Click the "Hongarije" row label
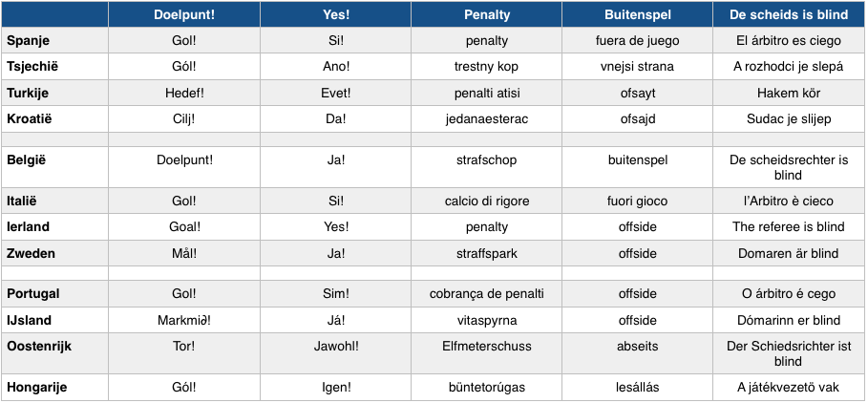 pos(38,387)
